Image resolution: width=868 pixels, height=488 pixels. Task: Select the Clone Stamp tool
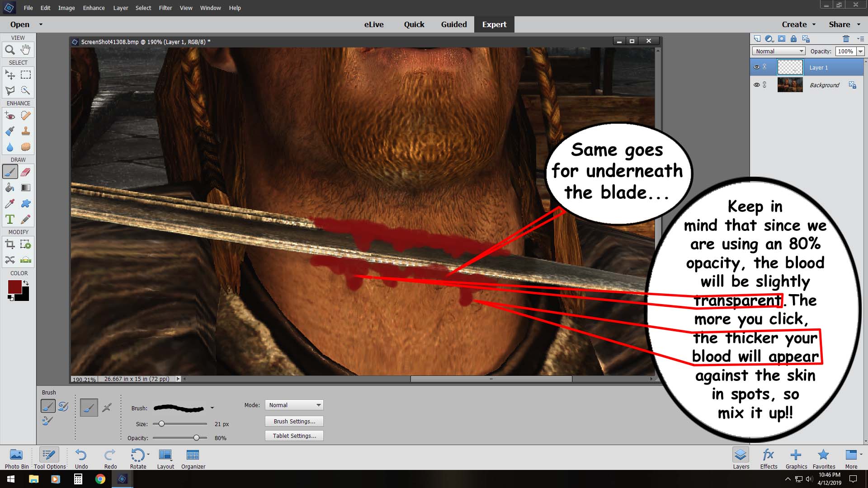tap(26, 131)
